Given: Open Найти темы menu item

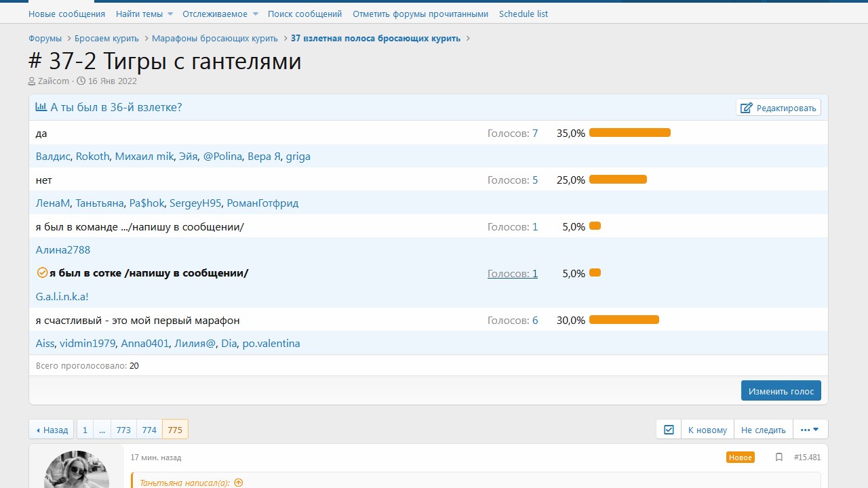Looking at the screenshot, I should click(139, 14).
